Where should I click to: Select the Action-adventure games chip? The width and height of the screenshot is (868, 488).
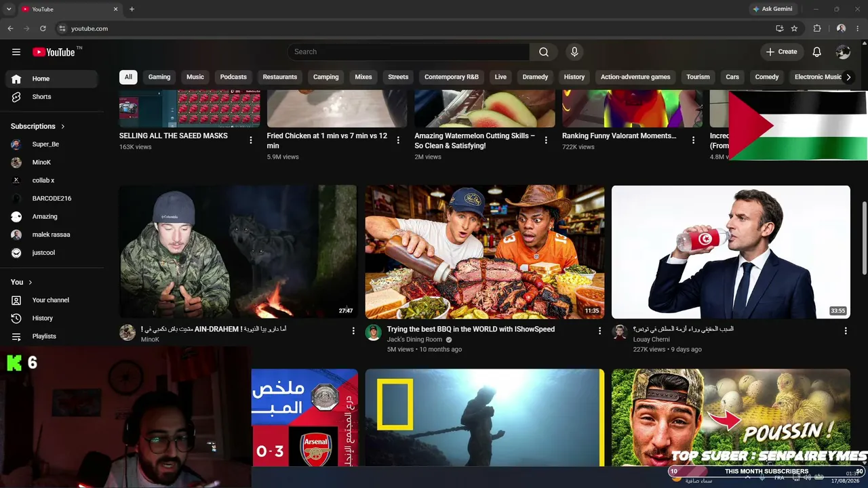coord(635,77)
